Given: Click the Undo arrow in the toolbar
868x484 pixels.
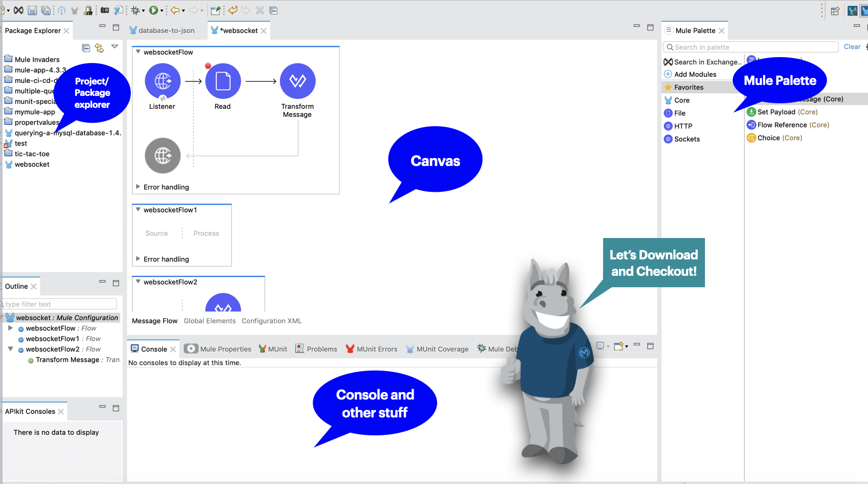Looking at the screenshot, I should (232, 10).
